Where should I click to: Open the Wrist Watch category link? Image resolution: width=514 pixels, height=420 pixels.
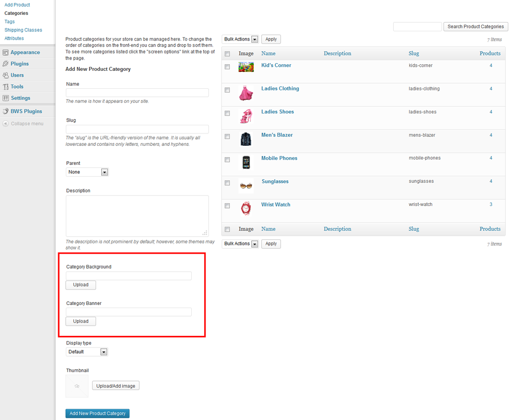(276, 204)
